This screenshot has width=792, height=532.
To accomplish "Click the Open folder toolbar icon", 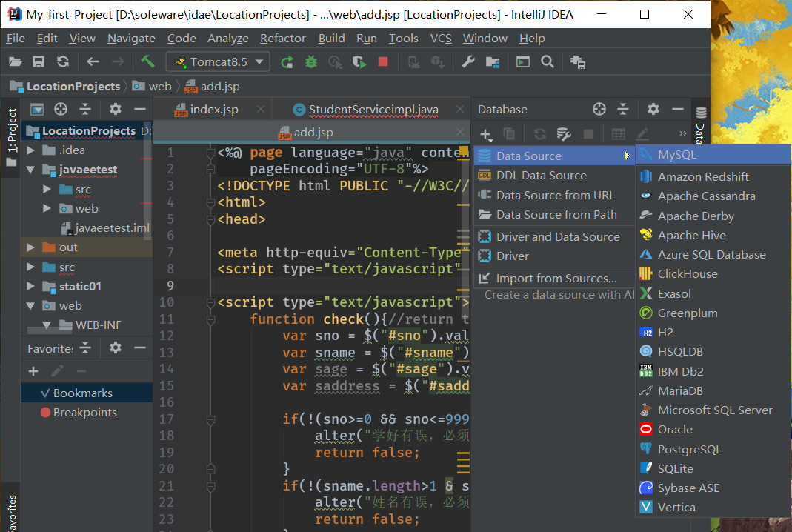I will coord(15,61).
